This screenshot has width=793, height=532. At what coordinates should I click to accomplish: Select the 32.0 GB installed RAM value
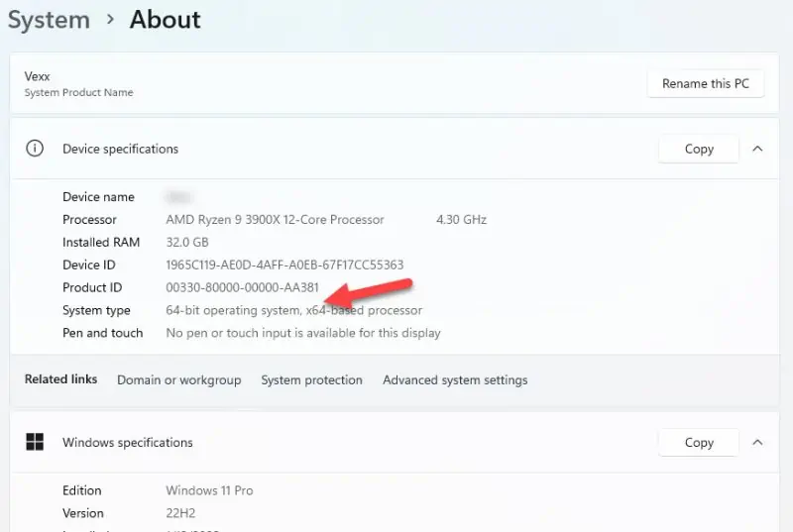187,243
